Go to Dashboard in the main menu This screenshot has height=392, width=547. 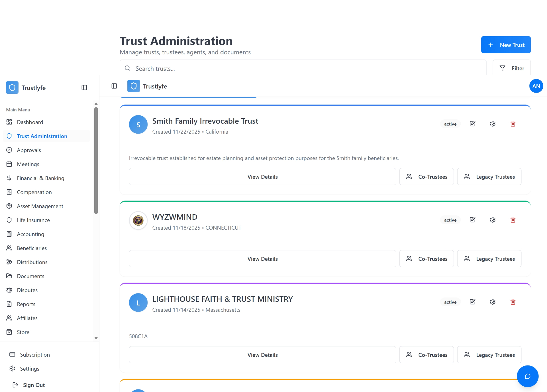[x=46, y=122]
